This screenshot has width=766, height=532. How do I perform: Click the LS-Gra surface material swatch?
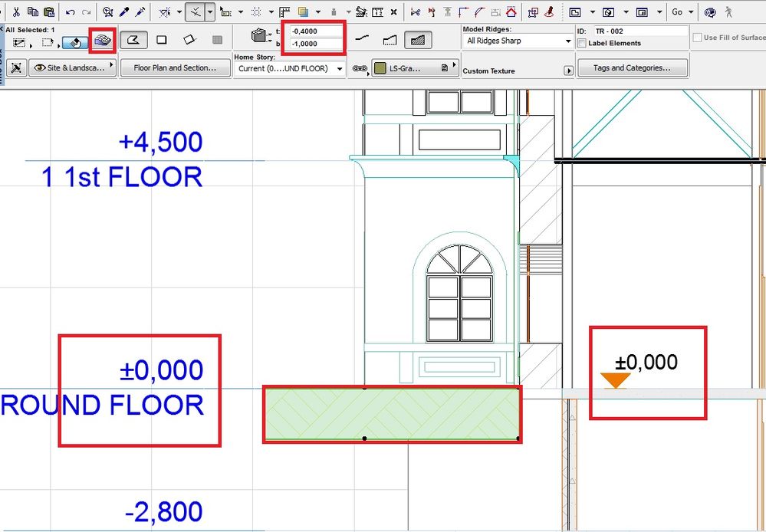pyautogui.click(x=380, y=68)
